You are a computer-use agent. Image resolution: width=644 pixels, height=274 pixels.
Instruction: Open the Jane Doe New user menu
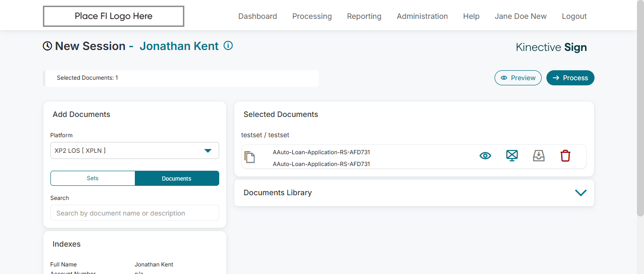pyautogui.click(x=520, y=16)
